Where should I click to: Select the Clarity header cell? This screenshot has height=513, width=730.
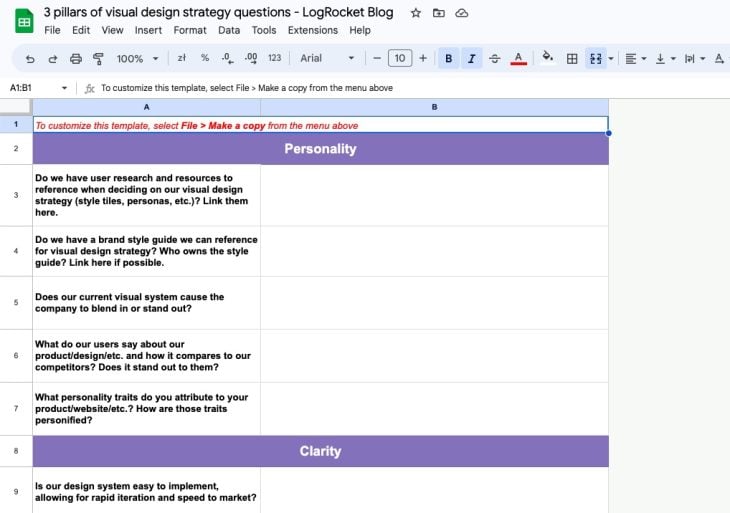(320, 451)
